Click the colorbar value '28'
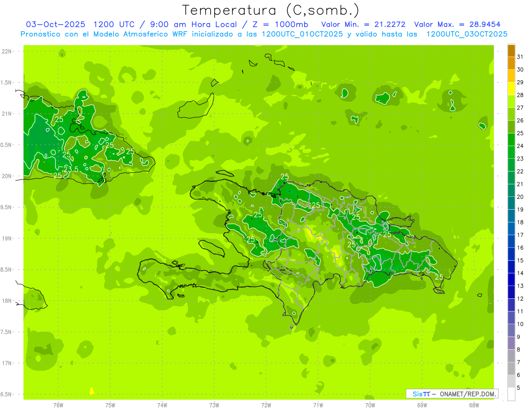The width and height of the screenshot is (532, 411). point(520,95)
